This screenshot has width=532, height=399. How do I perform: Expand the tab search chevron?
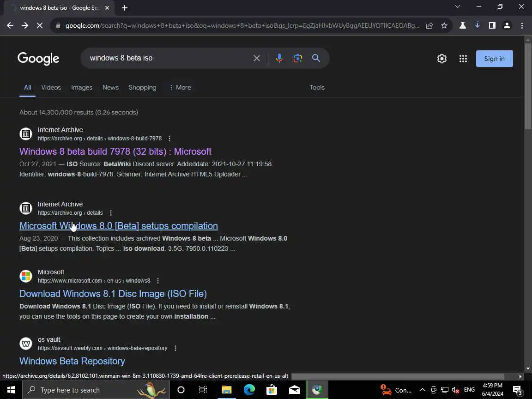click(x=457, y=7)
